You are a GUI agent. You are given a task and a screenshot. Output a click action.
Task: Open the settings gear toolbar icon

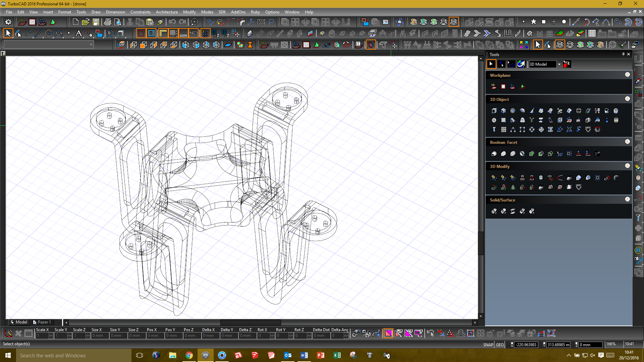8,22
